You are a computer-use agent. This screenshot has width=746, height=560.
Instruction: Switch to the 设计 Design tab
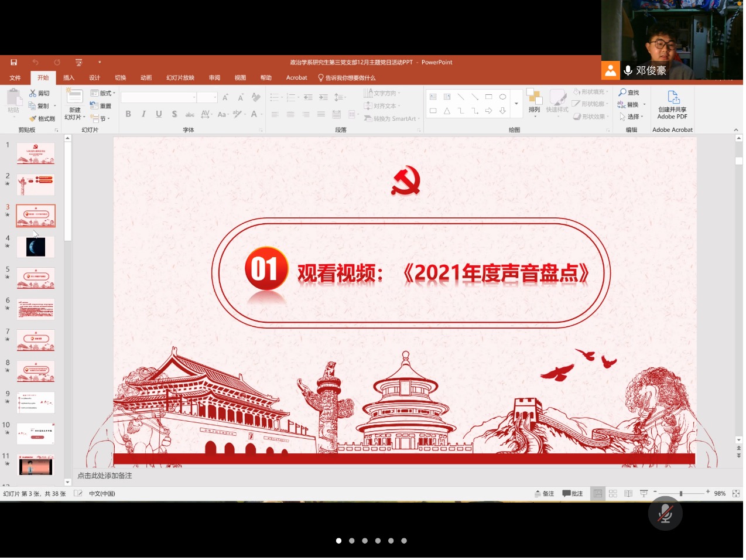click(94, 78)
